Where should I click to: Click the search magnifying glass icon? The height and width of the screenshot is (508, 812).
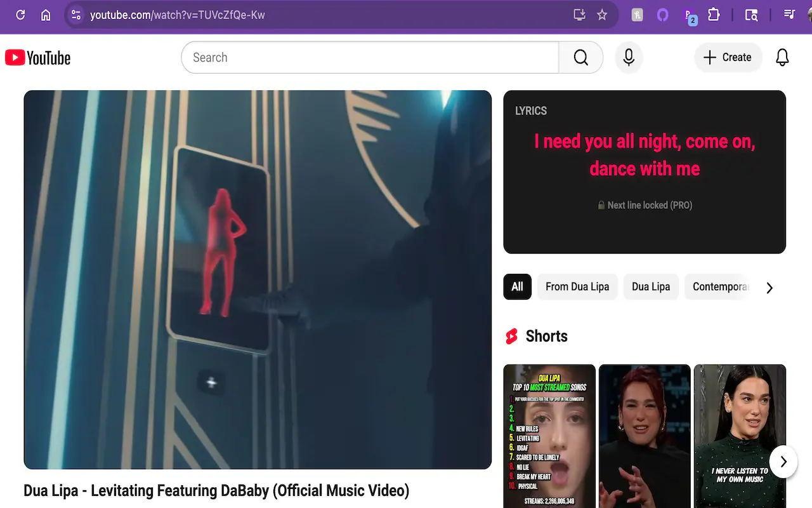pos(580,57)
